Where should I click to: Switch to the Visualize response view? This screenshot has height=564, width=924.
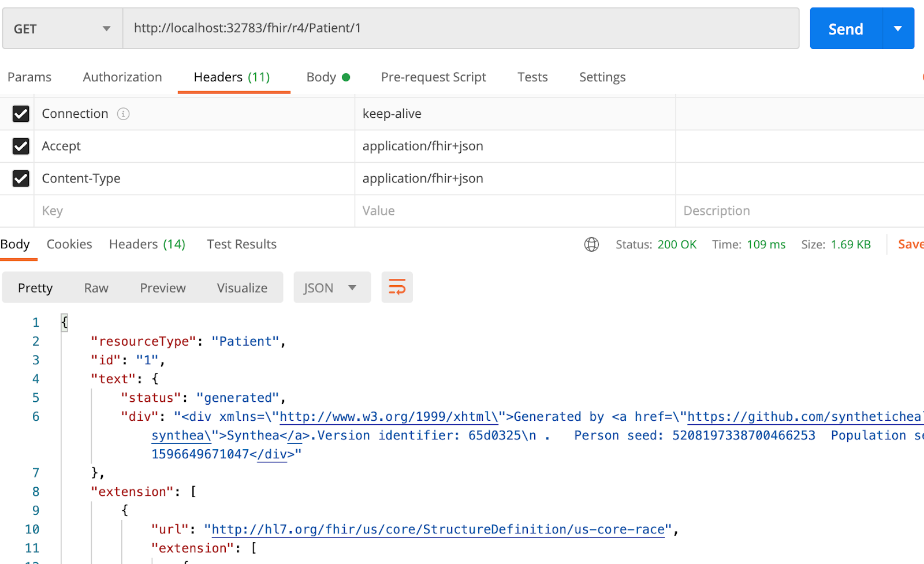pos(242,287)
